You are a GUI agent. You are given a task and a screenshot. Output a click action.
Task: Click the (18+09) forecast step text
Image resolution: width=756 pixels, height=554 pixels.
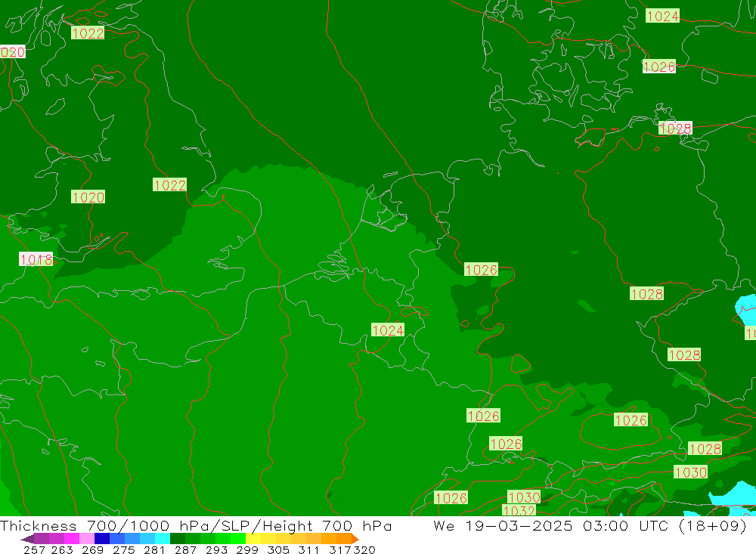click(x=713, y=525)
